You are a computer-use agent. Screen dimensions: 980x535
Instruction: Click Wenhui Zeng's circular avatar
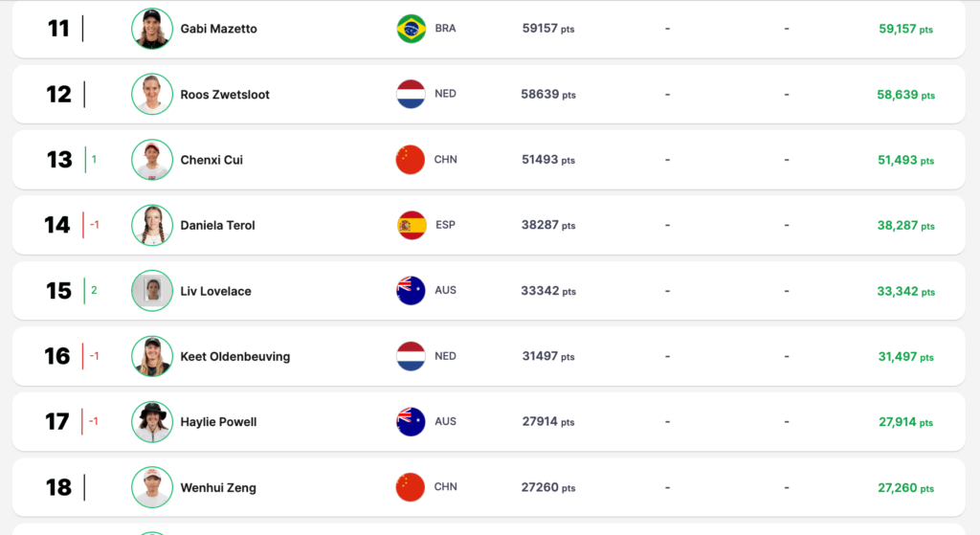click(152, 487)
